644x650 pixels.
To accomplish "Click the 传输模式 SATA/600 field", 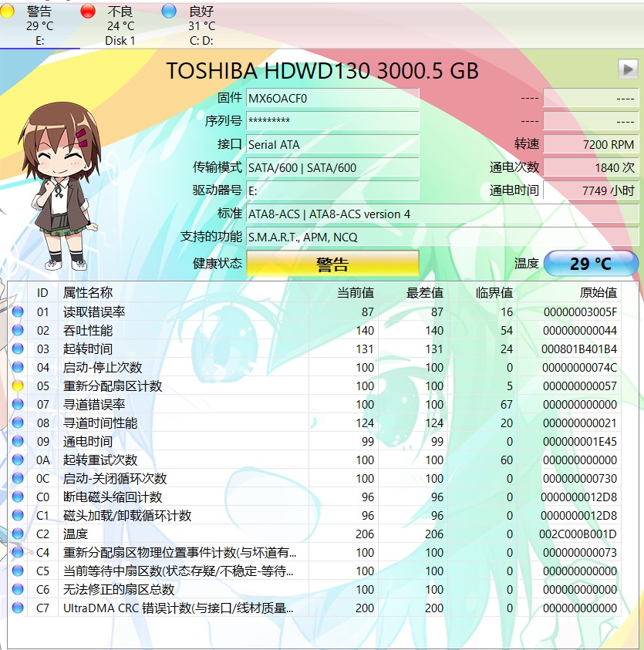I will click(332, 168).
